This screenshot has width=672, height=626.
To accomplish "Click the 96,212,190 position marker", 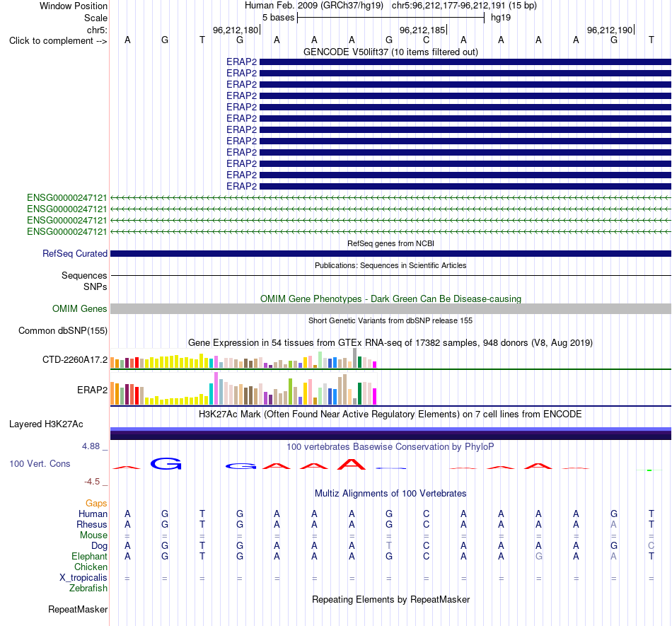I will (610, 30).
